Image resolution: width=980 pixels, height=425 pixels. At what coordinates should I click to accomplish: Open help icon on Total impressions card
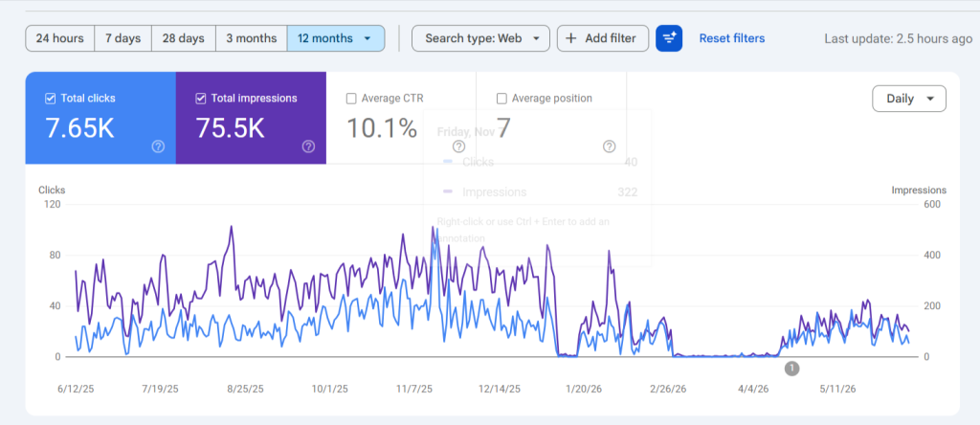pyautogui.click(x=308, y=146)
